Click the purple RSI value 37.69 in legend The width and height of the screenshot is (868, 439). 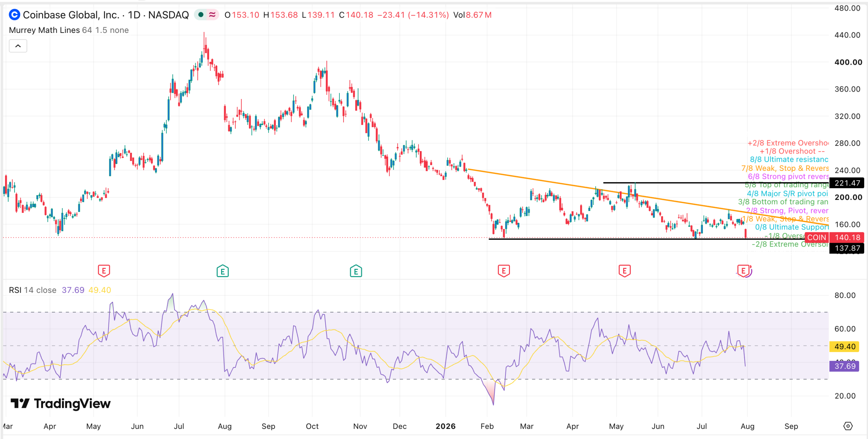[73, 290]
